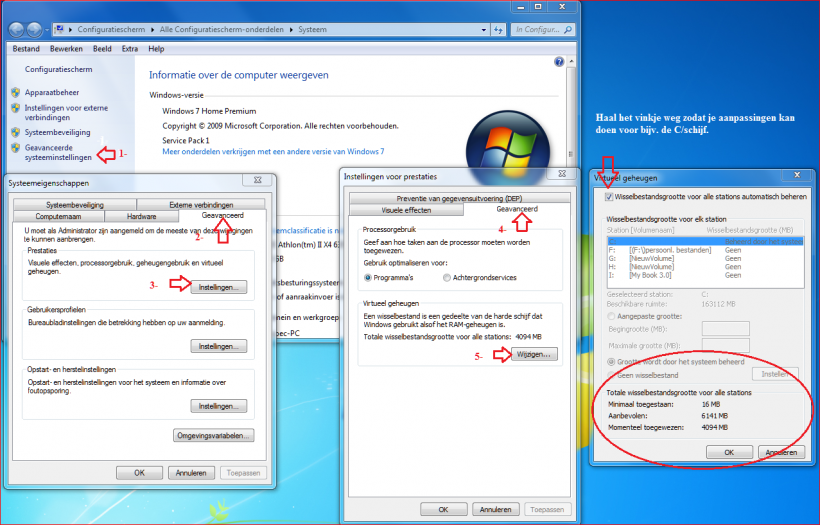Uncheck Wisselbestandsgrootte automatisch beheren checkbox
Screen dimensions: 820x525
pyautogui.click(x=611, y=198)
